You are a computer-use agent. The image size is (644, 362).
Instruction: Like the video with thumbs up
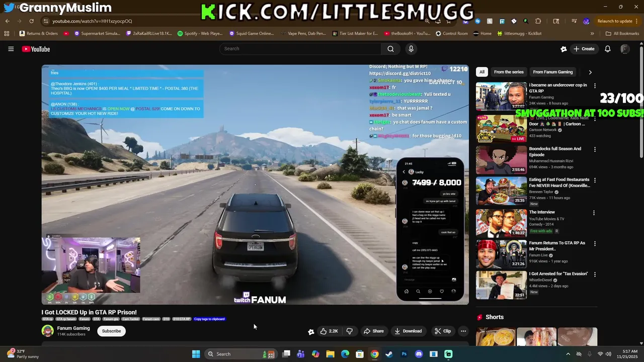pyautogui.click(x=329, y=331)
